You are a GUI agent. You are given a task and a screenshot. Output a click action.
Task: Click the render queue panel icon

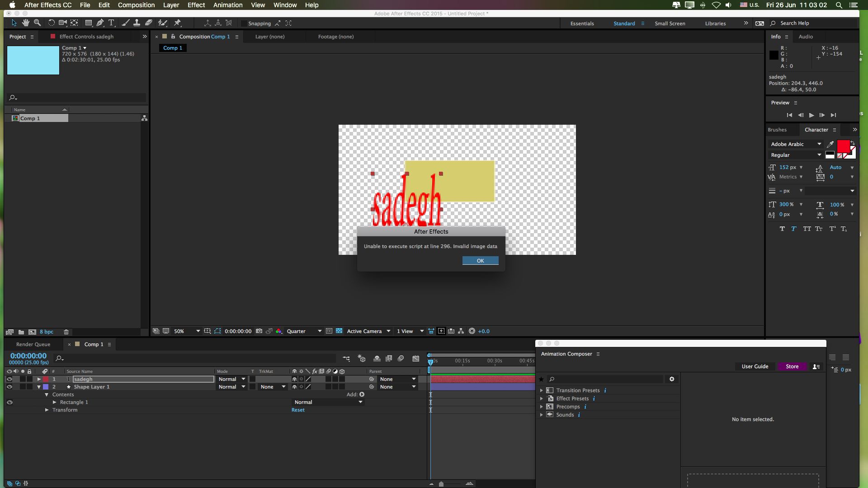[x=33, y=344]
